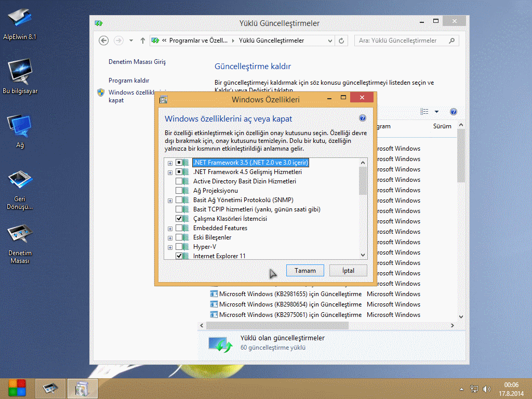Open Bu bilgisayar desktop icon
Image resolution: width=532 pixels, height=399 pixels.
click(x=20, y=71)
